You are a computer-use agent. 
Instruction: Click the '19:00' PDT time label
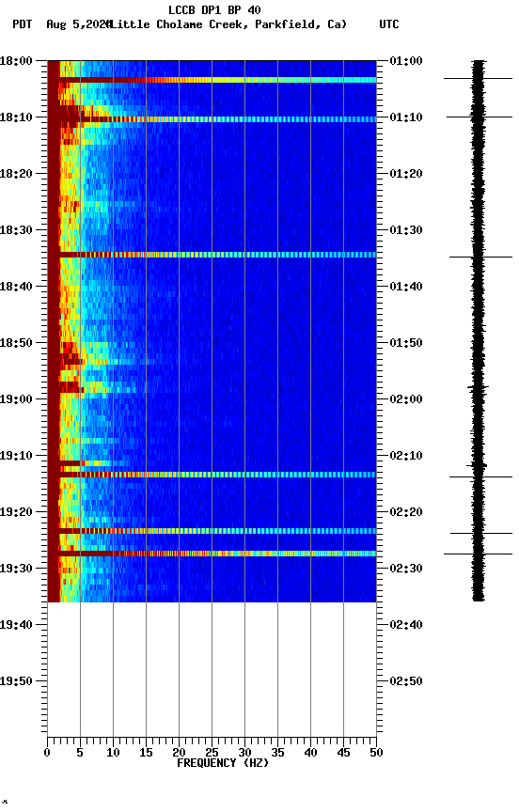(x=16, y=399)
